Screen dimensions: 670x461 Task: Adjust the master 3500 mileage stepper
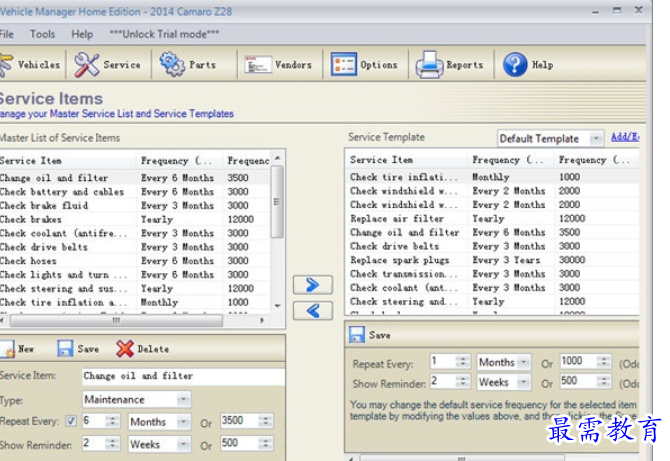coord(265,421)
